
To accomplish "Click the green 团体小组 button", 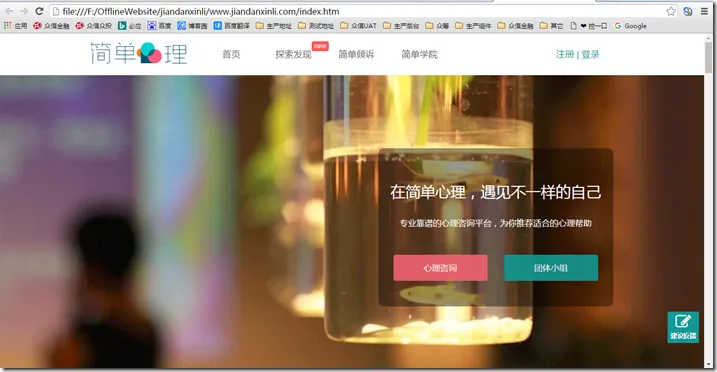I will (551, 268).
